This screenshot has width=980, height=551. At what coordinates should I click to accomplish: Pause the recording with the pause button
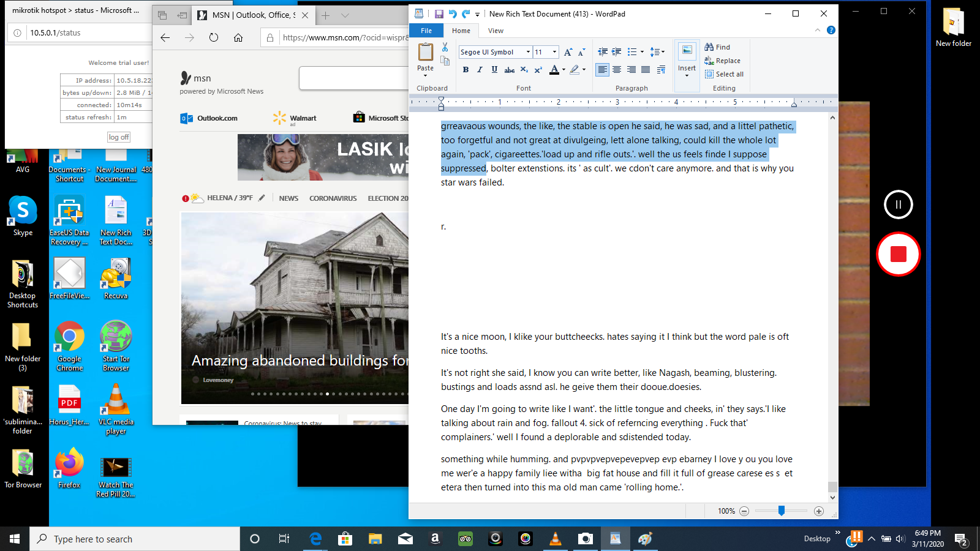(x=899, y=204)
